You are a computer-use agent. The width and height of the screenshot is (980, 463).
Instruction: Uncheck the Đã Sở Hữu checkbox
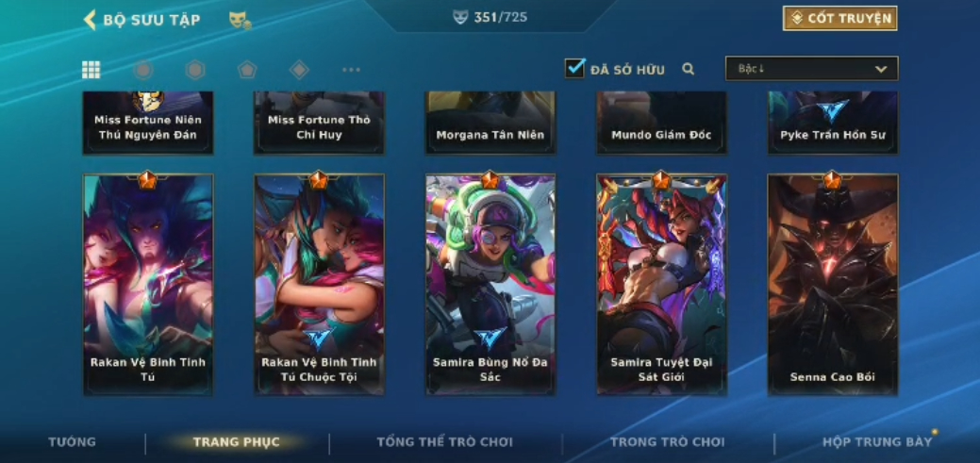(x=574, y=68)
